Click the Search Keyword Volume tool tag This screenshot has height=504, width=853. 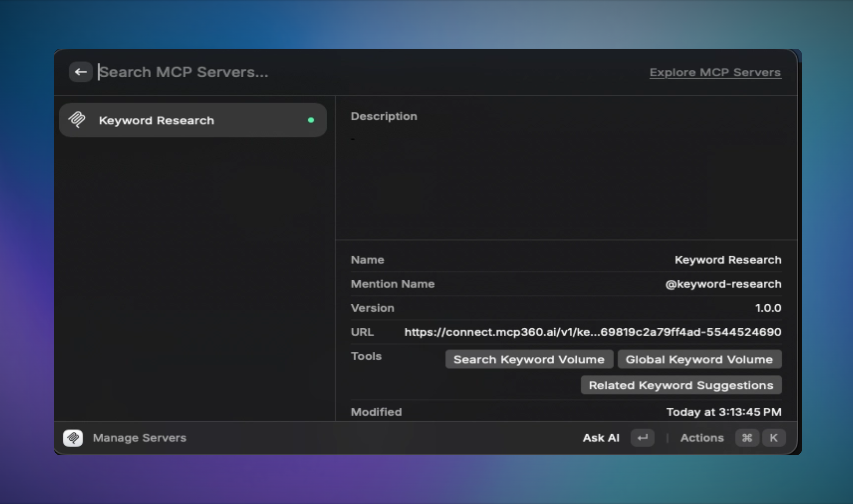point(529,359)
